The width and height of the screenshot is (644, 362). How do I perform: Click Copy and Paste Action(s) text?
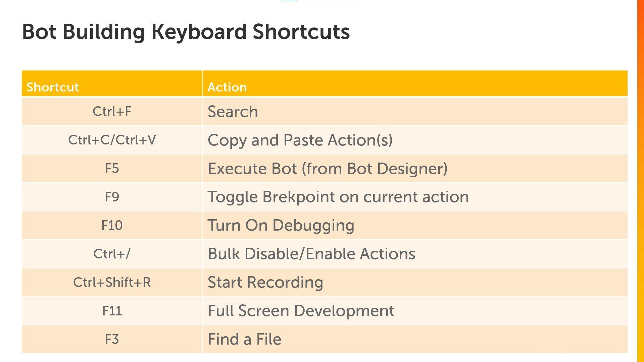pos(300,140)
